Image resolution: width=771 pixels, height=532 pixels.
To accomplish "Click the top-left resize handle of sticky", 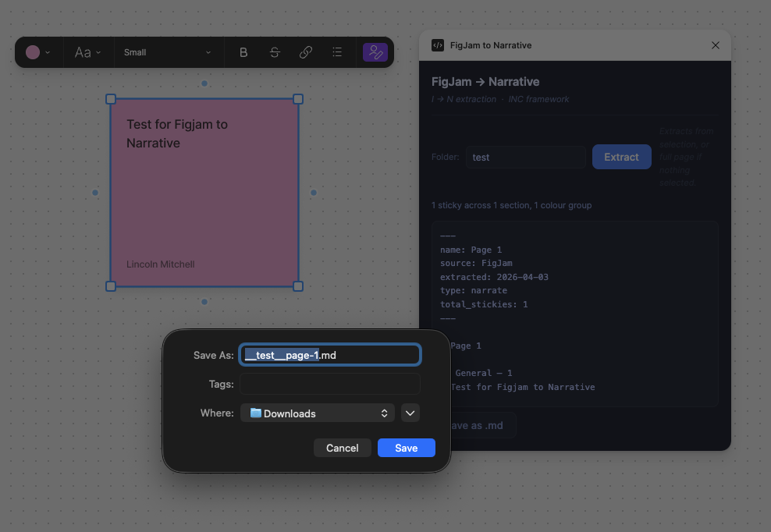I will pyautogui.click(x=111, y=99).
